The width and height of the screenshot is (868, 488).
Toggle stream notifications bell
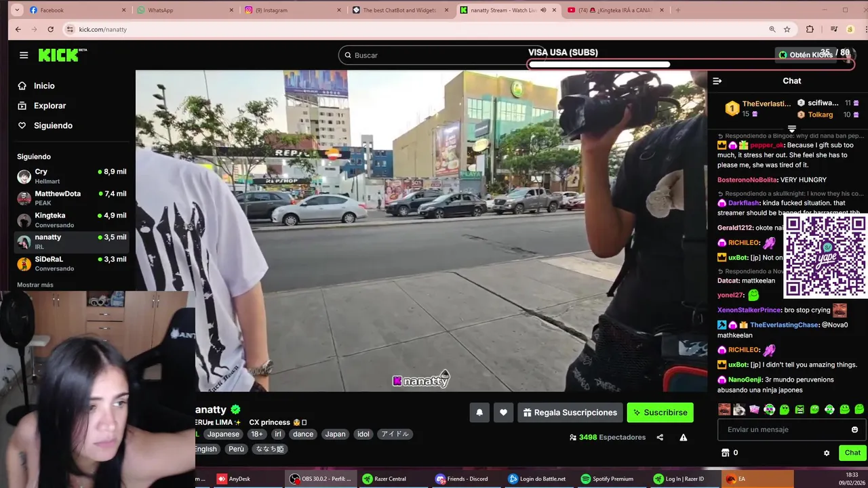coord(479,412)
